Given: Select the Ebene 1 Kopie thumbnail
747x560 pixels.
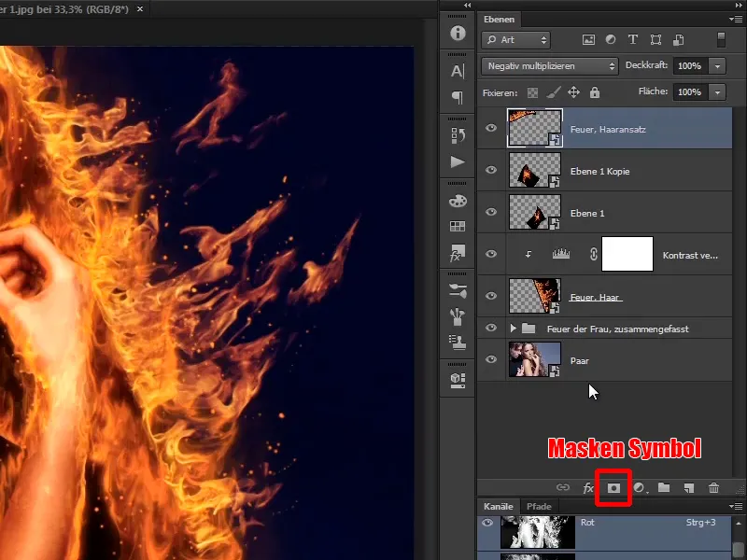Looking at the screenshot, I should (534, 170).
